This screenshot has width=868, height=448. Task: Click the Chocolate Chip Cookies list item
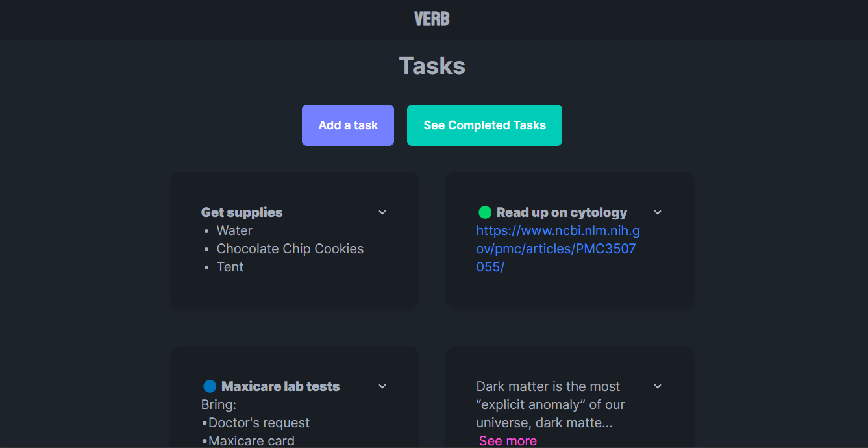coord(290,249)
